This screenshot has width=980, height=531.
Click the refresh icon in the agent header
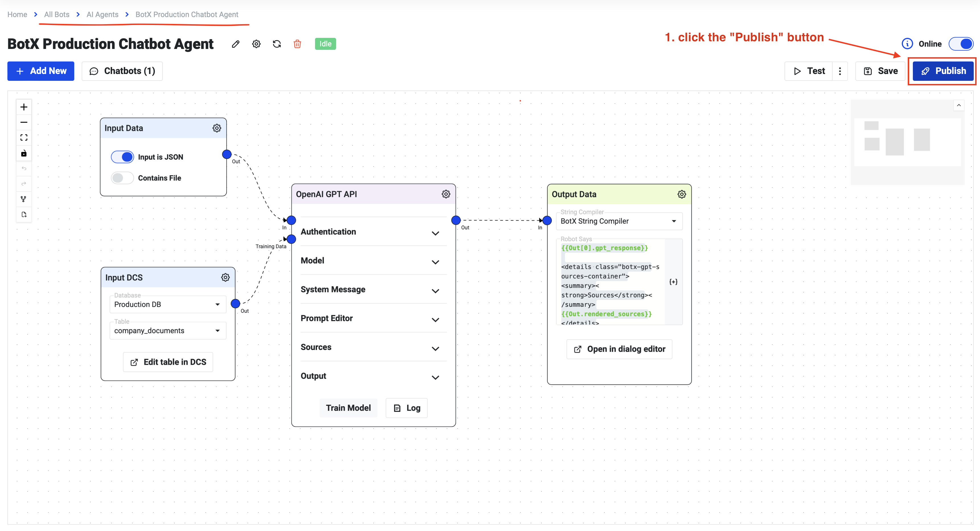pos(277,44)
